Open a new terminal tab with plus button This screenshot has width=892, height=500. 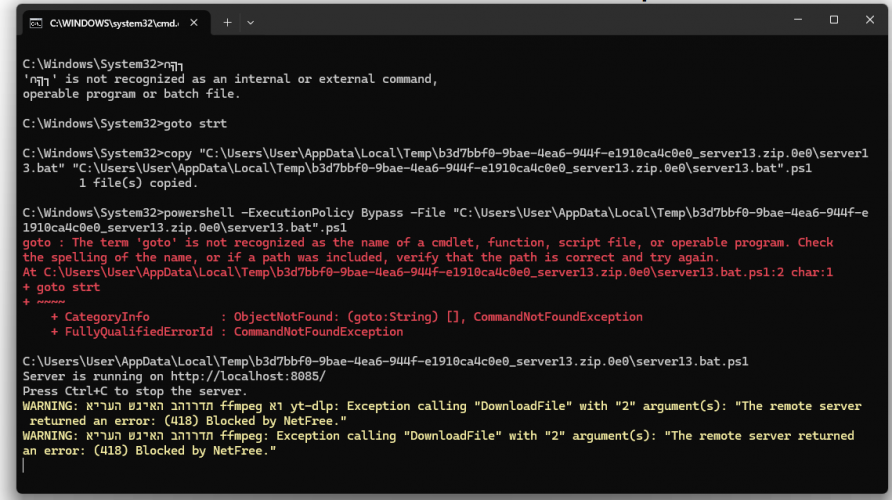[x=227, y=21]
